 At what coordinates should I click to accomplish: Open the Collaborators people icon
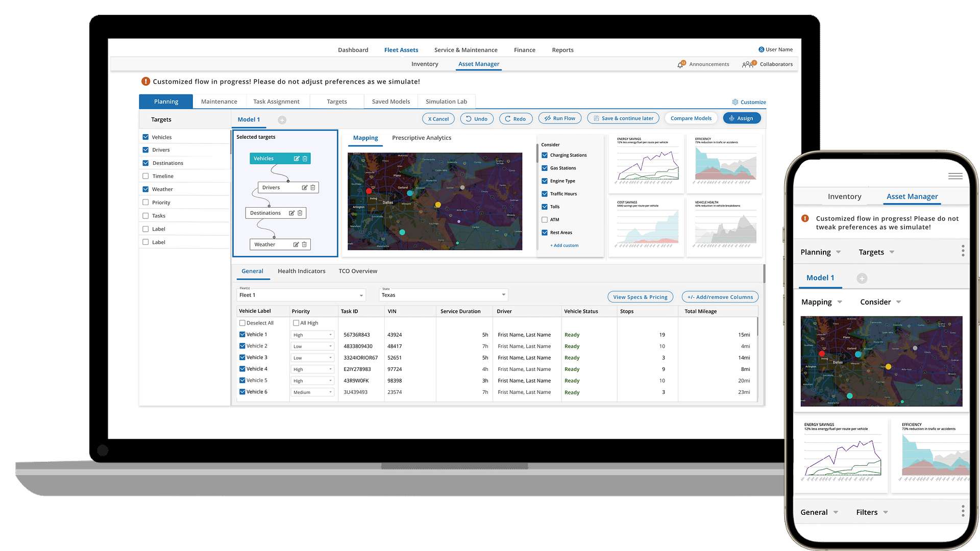point(748,64)
